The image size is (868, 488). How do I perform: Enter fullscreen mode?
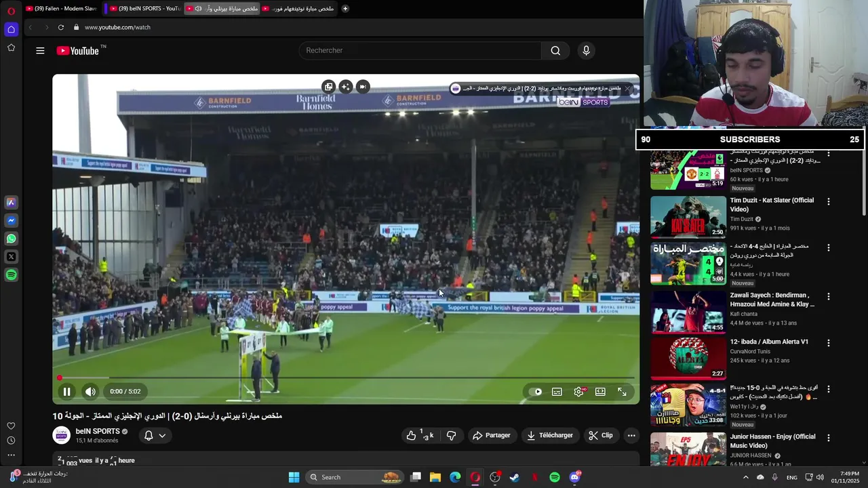pyautogui.click(x=622, y=392)
